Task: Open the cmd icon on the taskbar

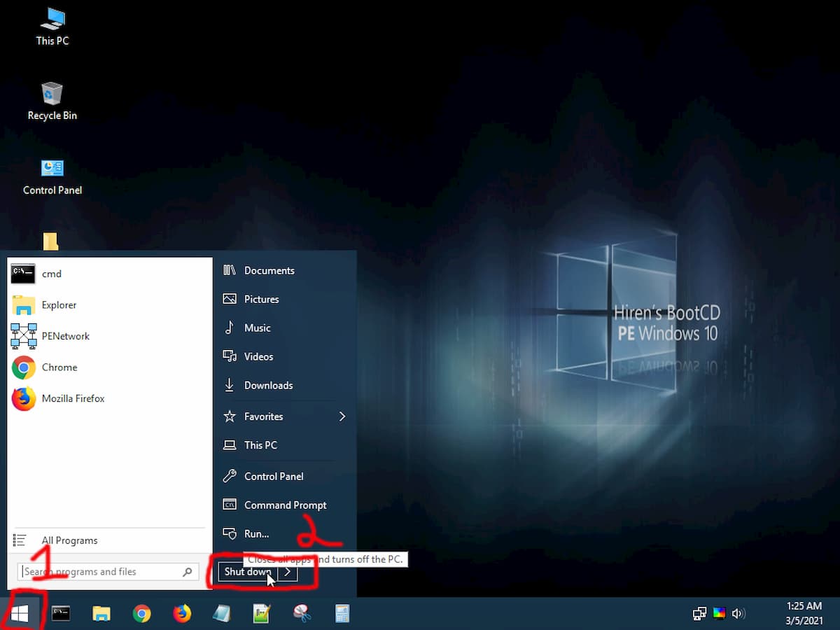Action: pyautogui.click(x=61, y=614)
